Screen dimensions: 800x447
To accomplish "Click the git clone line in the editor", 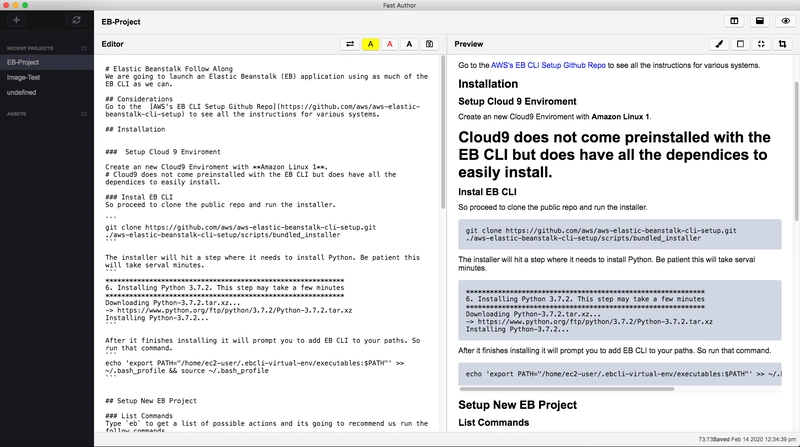I will [240, 228].
